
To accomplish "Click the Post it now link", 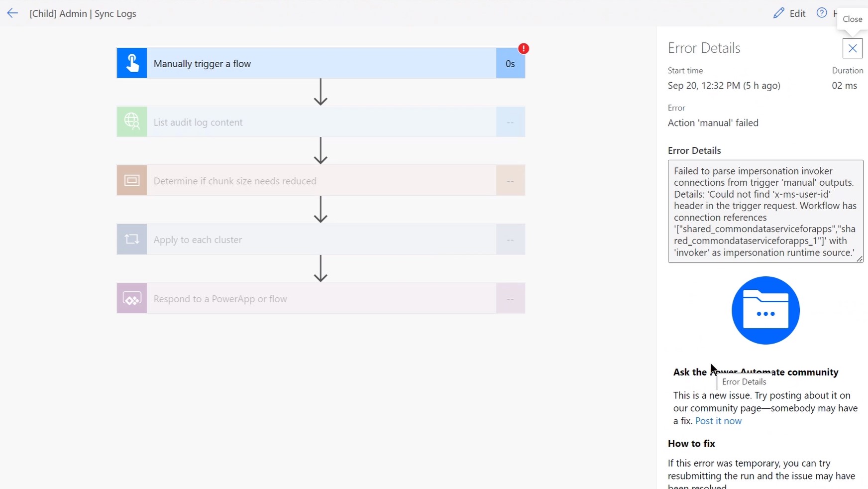I will (x=719, y=421).
